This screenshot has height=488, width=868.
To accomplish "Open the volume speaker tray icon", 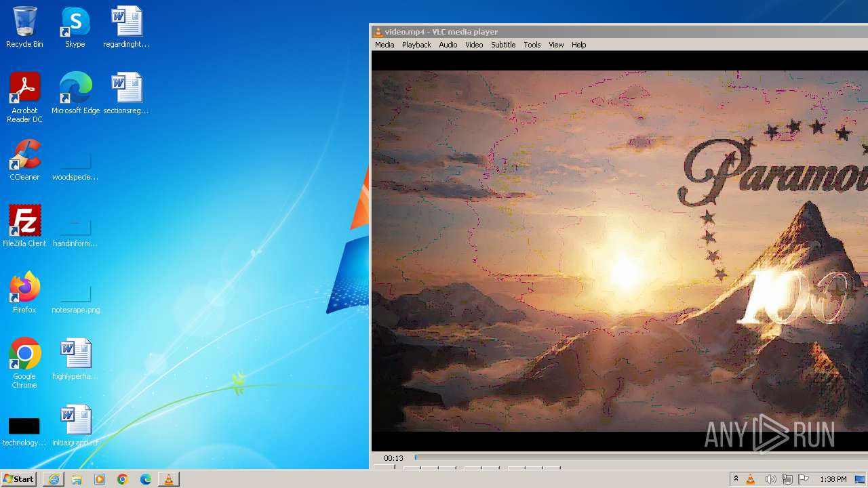I will click(x=770, y=479).
